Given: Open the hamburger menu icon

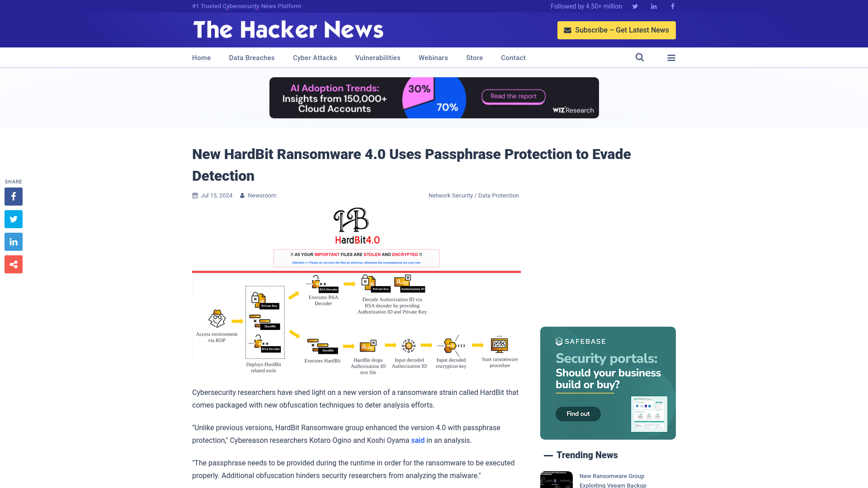Looking at the screenshot, I should coord(671,57).
